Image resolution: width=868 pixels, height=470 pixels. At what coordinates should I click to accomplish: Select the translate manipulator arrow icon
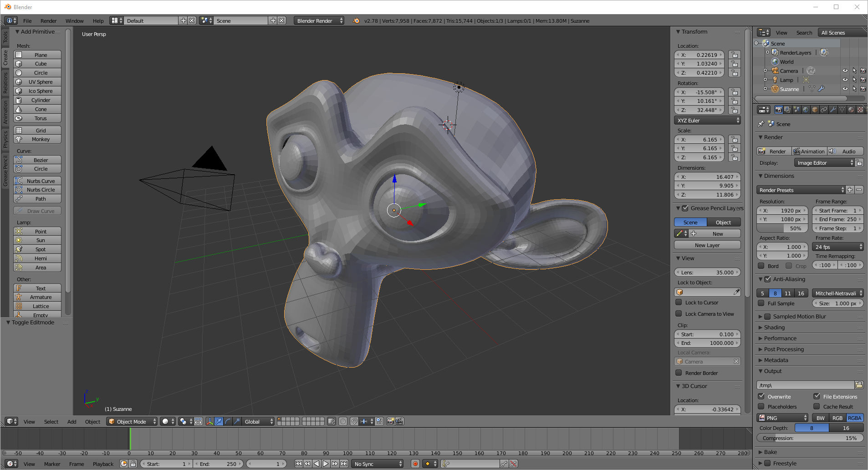coord(219,421)
